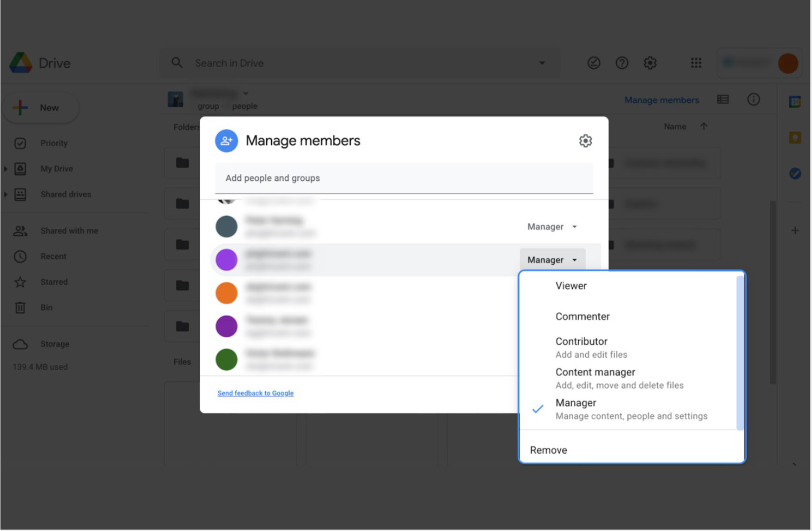
Task: Expand the My Drive tree arrow
Action: point(5,169)
